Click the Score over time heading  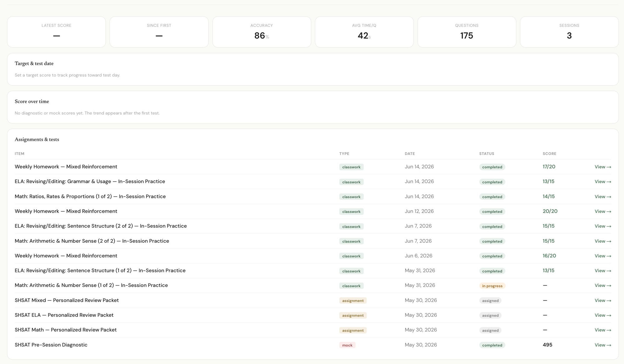(32, 101)
